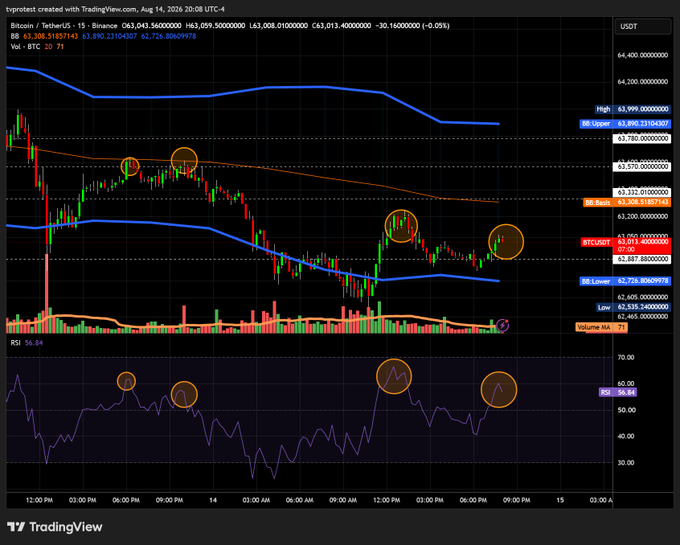Click the 63,332.01 horizontal line price label
This screenshot has height=545, width=680.
coord(642,192)
